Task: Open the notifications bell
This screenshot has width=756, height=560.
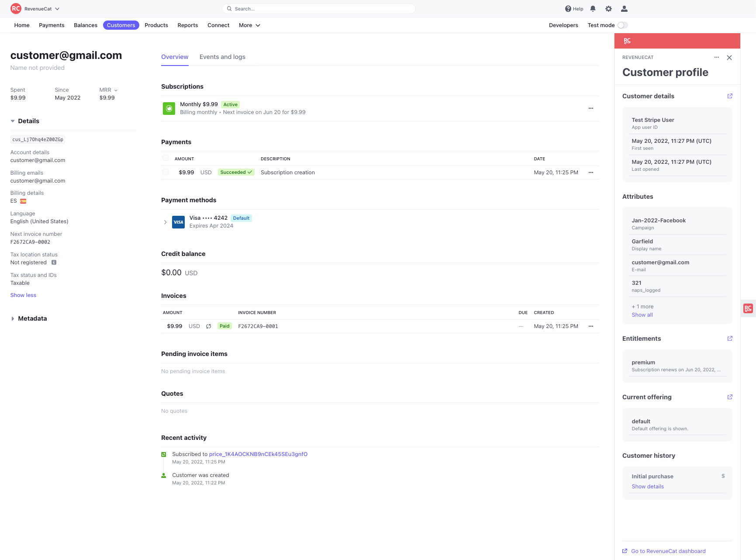Action: [x=593, y=8]
